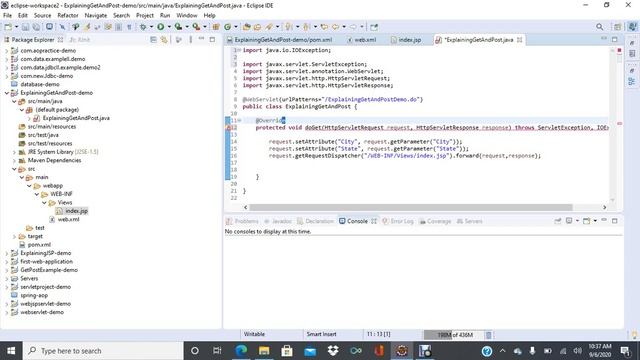Click the Windows search box

click(103, 351)
